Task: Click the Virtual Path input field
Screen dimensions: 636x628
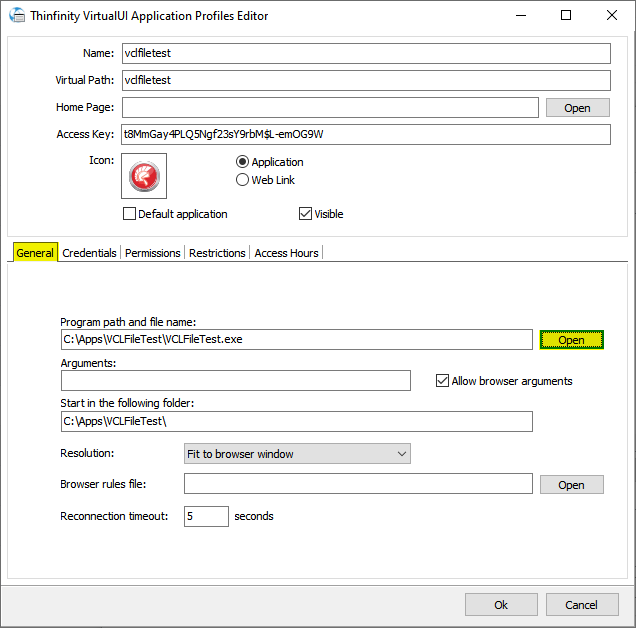Action: [x=366, y=80]
